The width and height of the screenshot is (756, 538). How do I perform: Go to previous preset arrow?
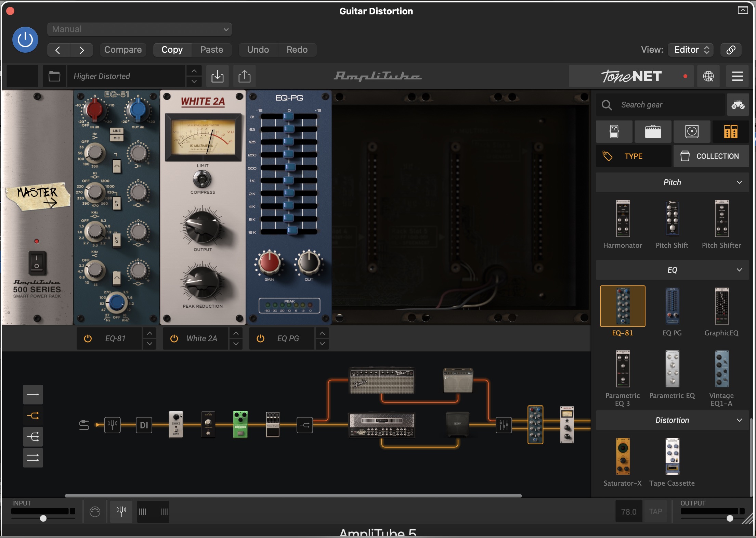tap(58, 50)
